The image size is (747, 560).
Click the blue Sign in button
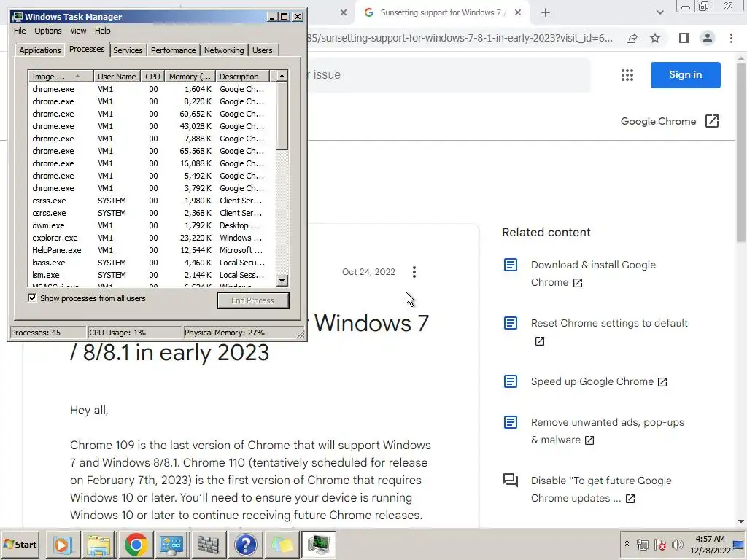685,75
